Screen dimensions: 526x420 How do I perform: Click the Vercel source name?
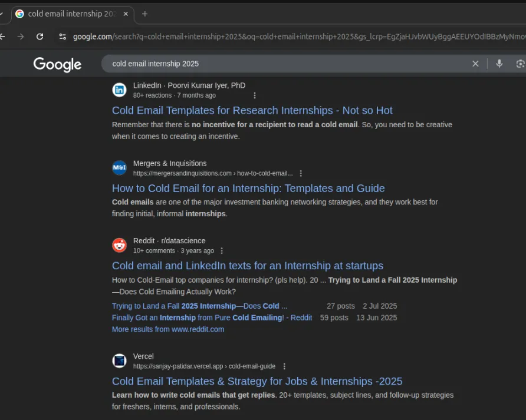point(143,356)
